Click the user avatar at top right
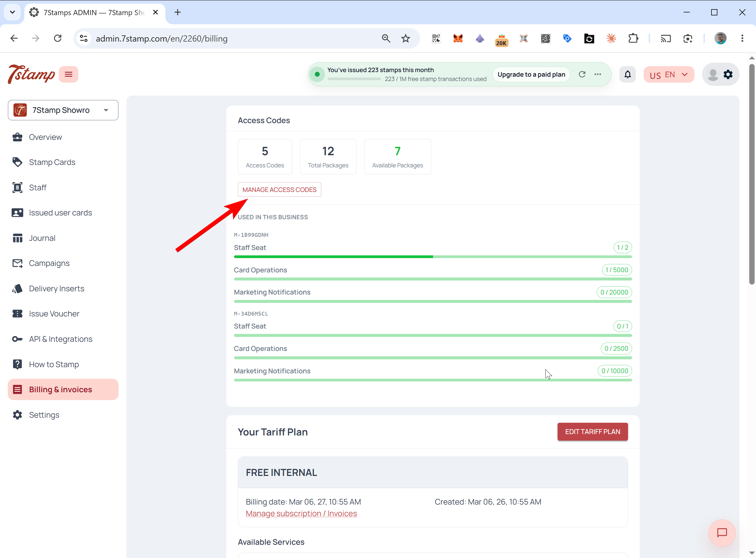The width and height of the screenshot is (756, 558). (x=713, y=74)
